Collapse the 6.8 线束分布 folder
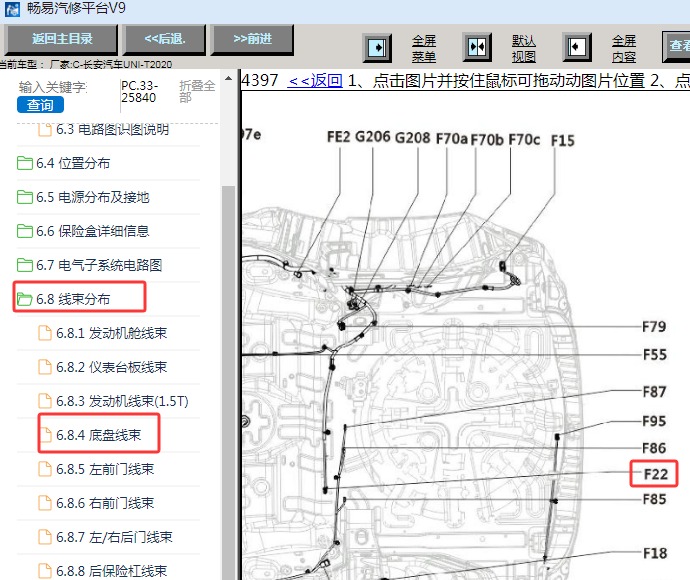Viewport: 690px width, 580px height. pos(73,299)
